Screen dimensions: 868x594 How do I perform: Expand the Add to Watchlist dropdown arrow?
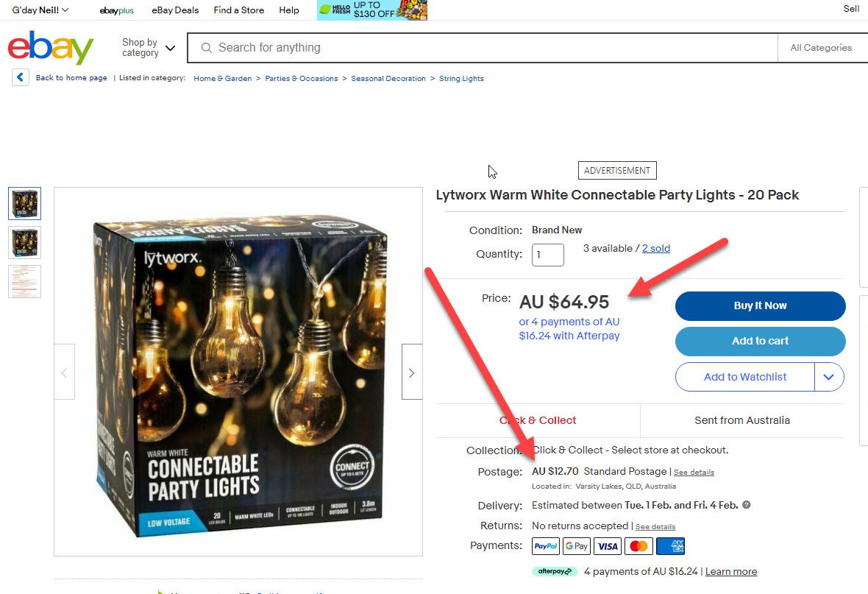(x=829, y=377)
